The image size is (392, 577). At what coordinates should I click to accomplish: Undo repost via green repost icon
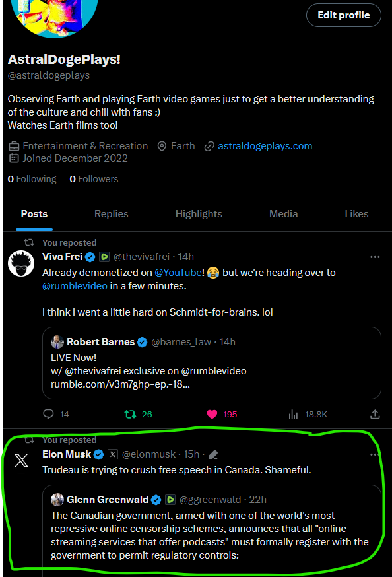tap(130, 415)
